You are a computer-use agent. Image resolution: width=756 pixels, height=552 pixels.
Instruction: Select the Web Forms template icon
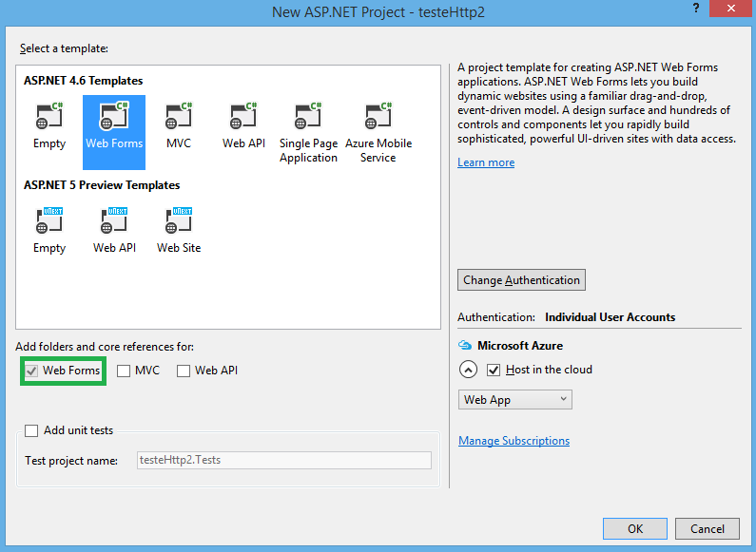(114, 116)
